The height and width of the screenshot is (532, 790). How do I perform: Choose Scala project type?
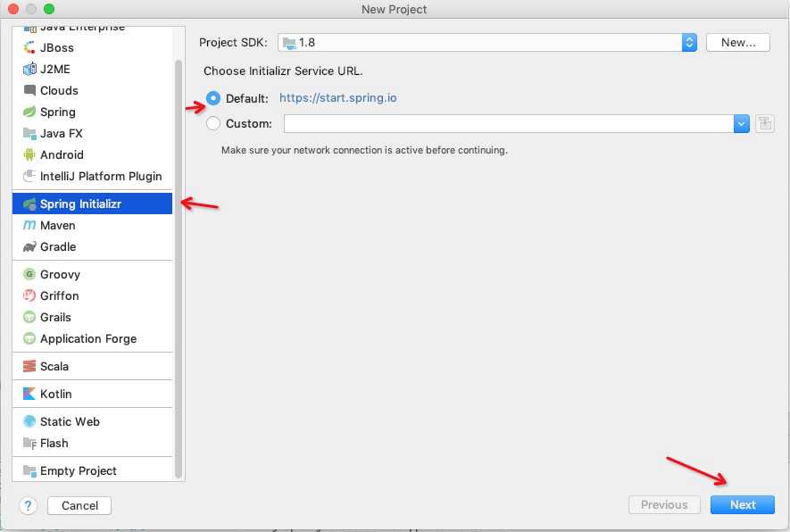(x=92, y=366)
